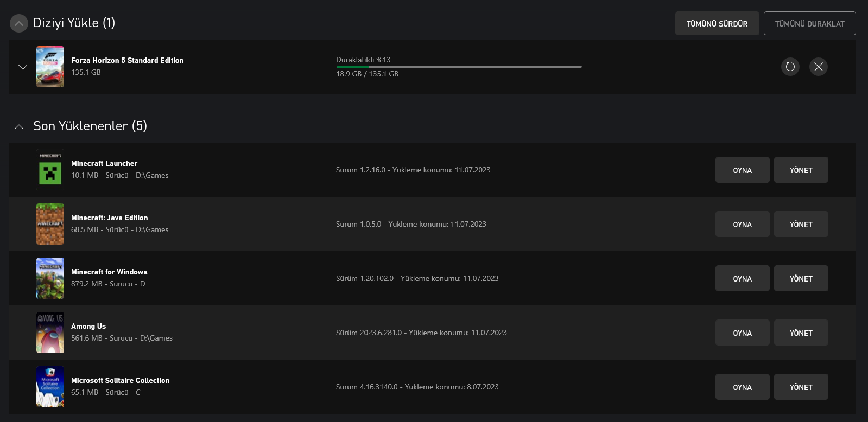Collapse the Diziyi Yükle section

pyautogui.click(x=19, y=23)
